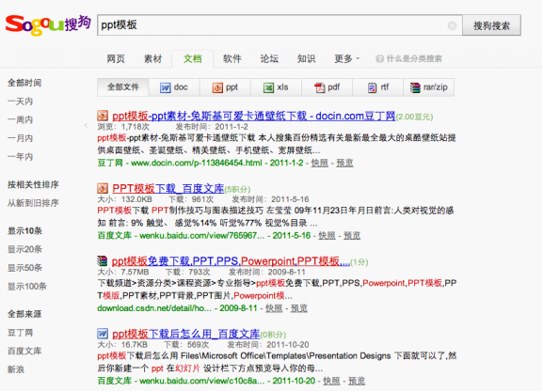Screen dimensions: 543x392
Task: Open 快照 for the docin.com result
Action: pos(320,163)
